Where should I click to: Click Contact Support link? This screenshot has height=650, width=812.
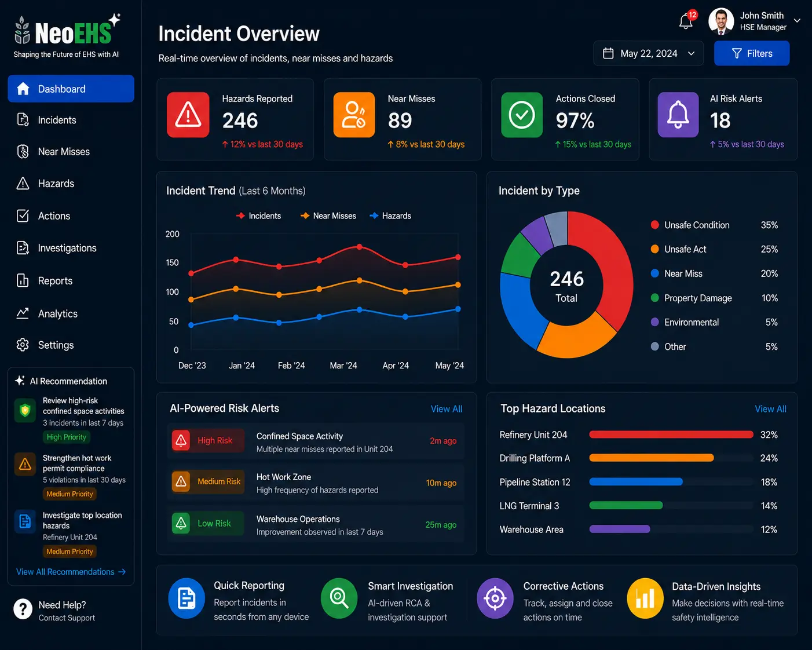pos(67,618)
